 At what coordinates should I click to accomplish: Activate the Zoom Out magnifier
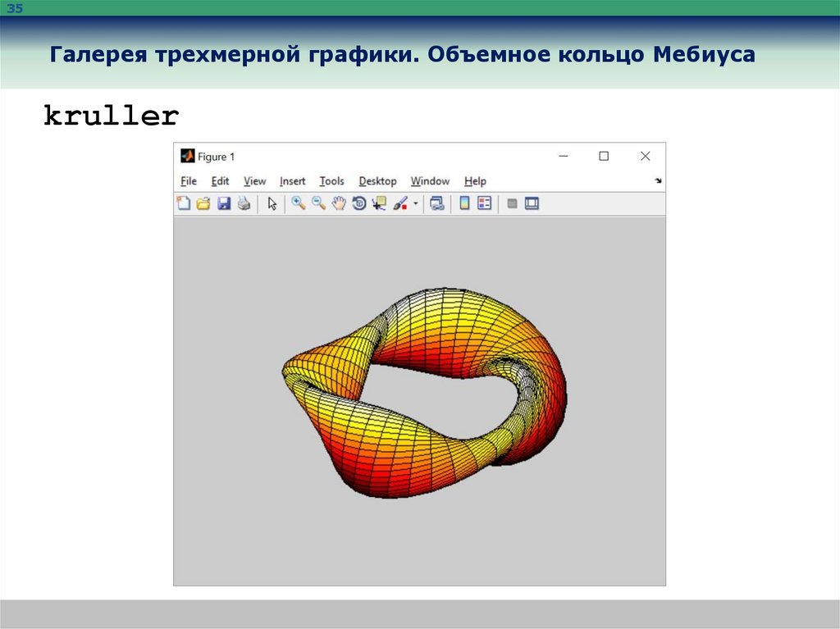pyautogui.click(x=319, y=203)
